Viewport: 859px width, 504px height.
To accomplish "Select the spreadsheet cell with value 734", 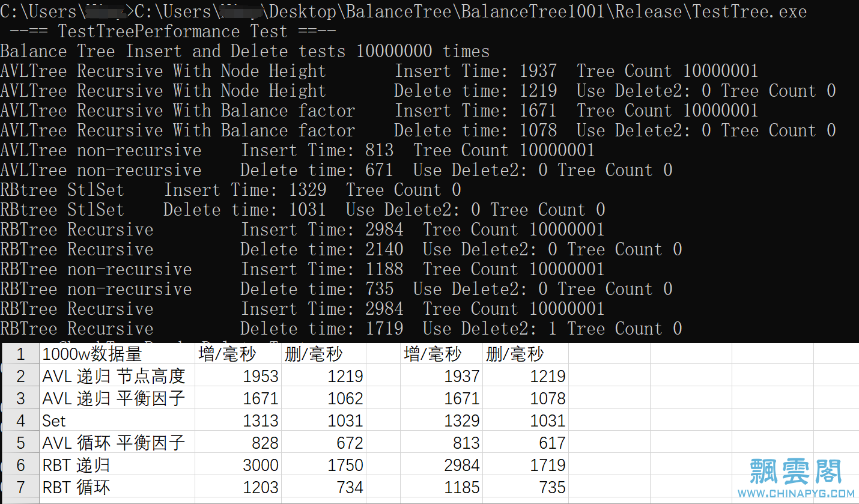I will (324, 487).
